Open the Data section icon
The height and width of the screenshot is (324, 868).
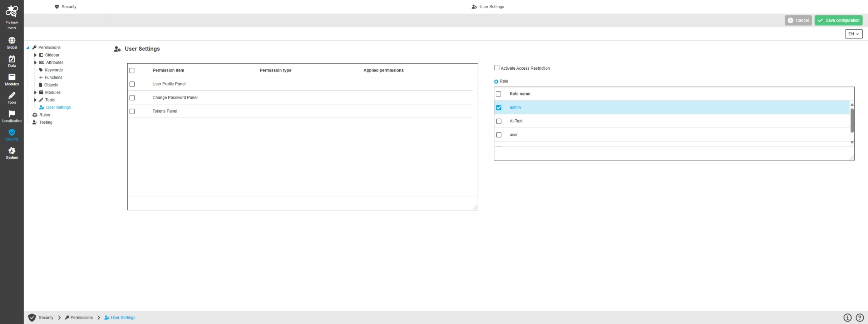(x=12, y=59)
